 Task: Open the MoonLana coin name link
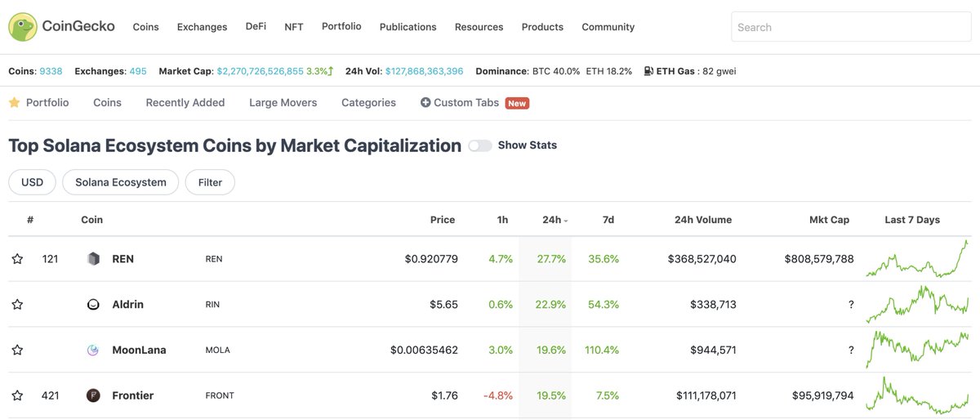139,351
